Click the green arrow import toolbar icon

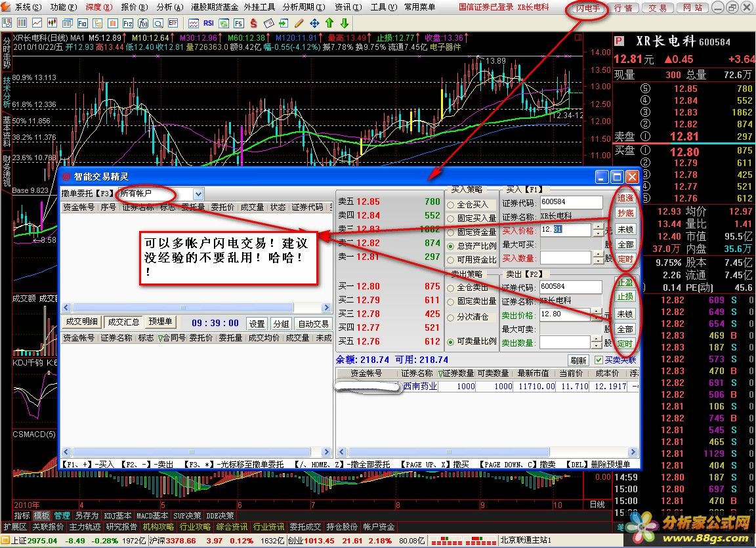283,23
